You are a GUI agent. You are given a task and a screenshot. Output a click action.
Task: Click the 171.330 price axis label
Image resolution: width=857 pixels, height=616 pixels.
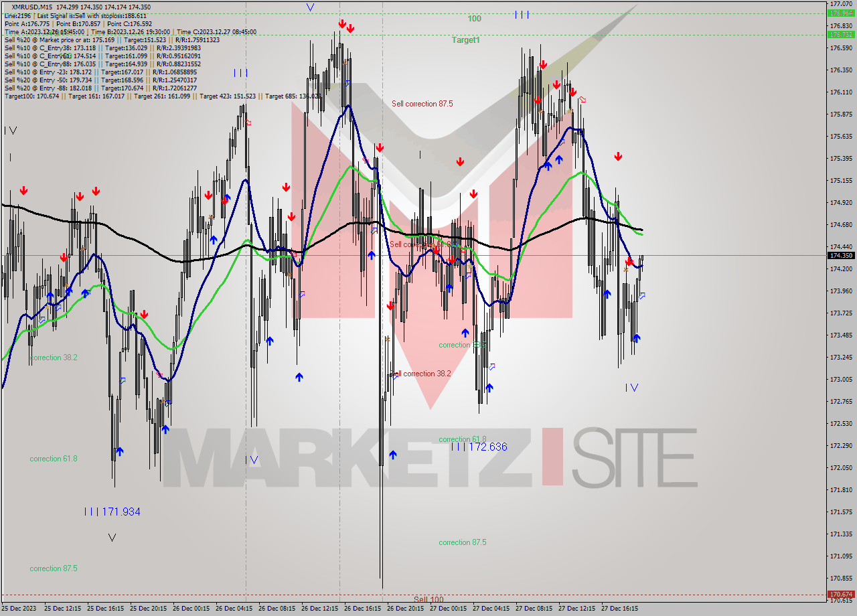pos(840,534)
